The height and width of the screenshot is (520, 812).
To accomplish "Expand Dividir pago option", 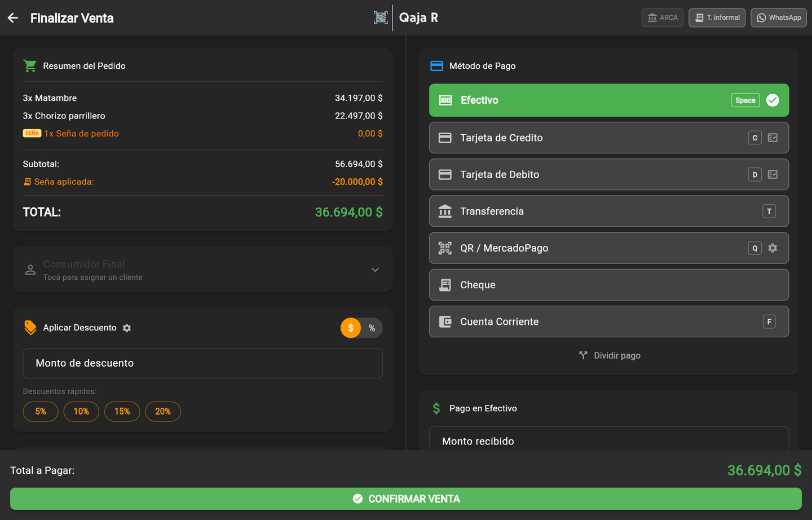I will point(609,355).
